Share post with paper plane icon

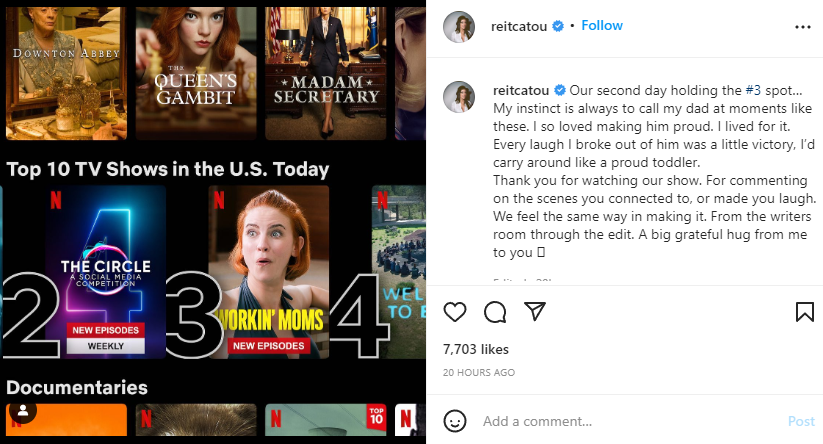coord(535,311)
